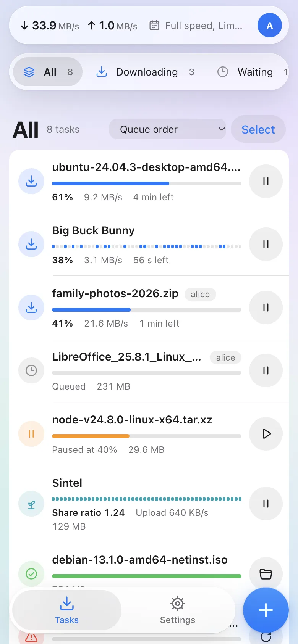Image resolution: width=298 pixels, height=644 pixels.
Task: Click the green debian-13.1.0 progress bar
Action: [147, 576]
